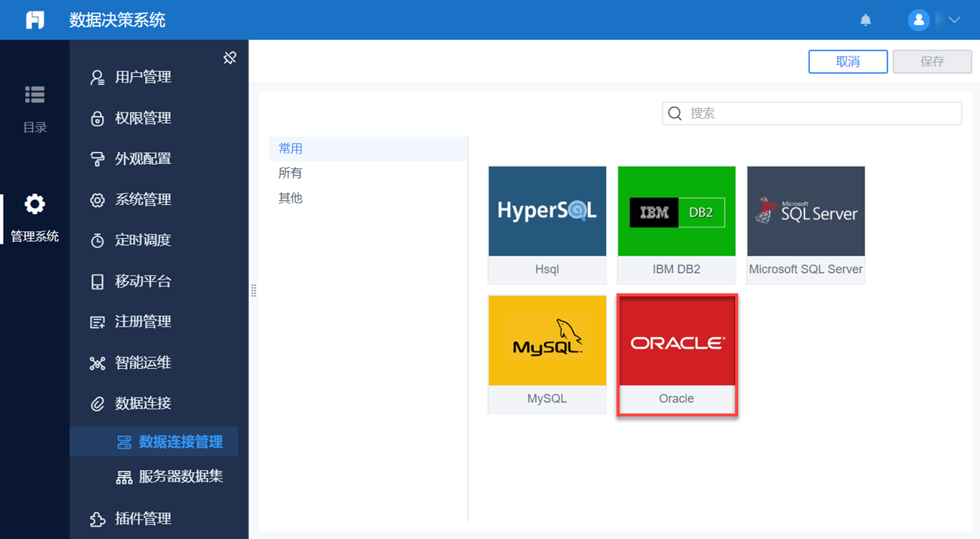Click the 智能运维 network icon

(x=97, y=363)
